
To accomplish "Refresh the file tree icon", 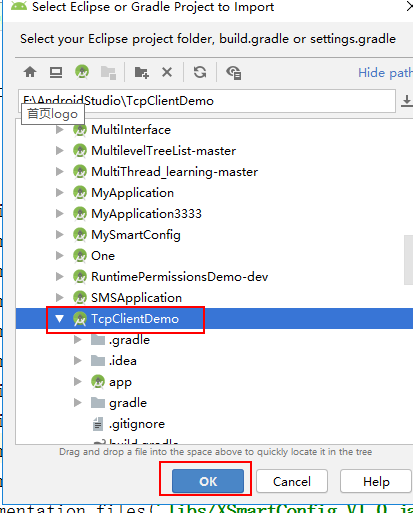I will (x=200, y=72).
